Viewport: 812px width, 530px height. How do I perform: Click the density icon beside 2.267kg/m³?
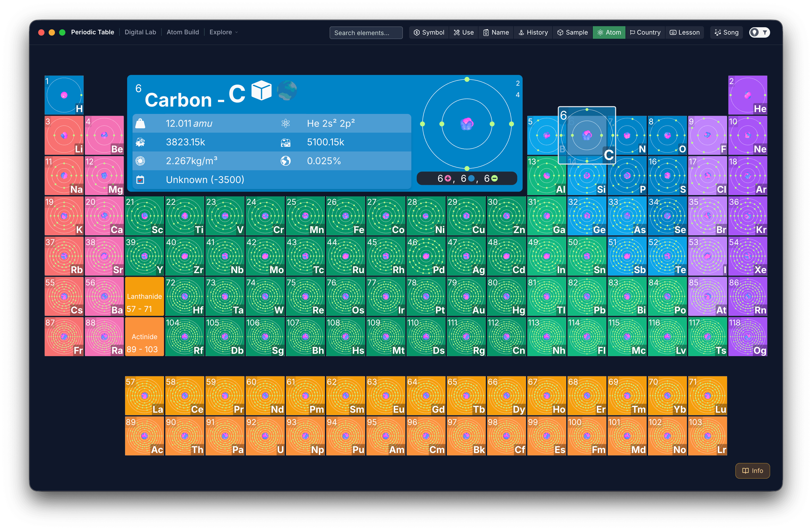[x=140, y=161]
